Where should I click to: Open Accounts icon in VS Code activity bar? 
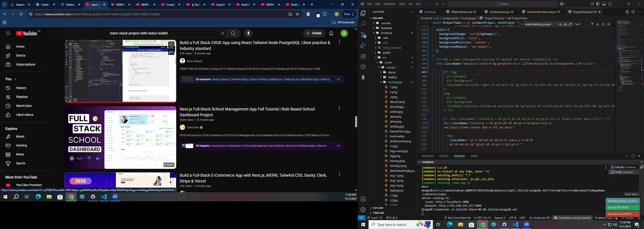tap(363, 199)
